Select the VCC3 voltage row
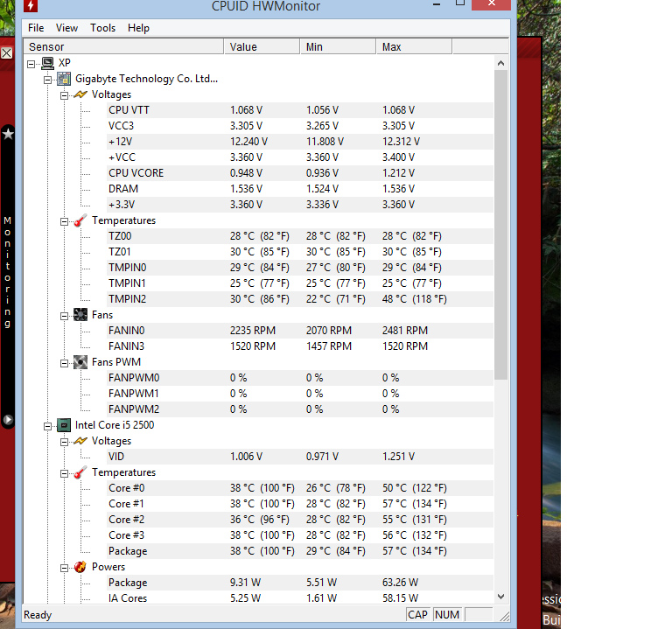 [300, 126]
